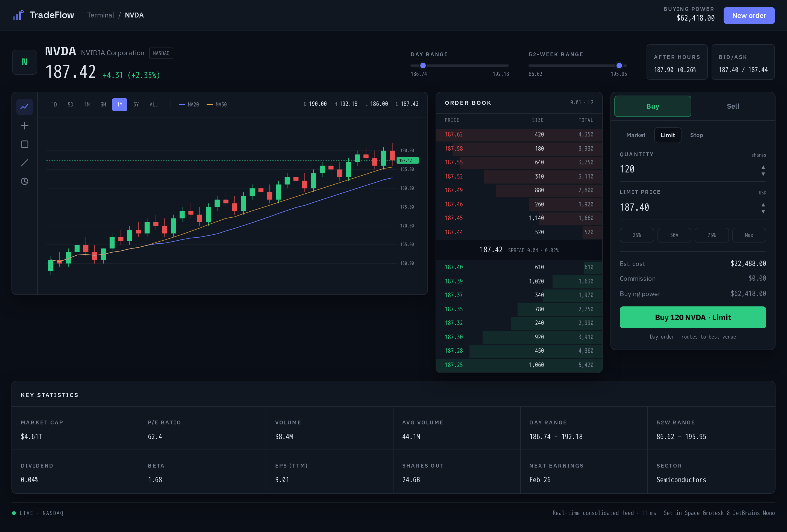Switch chart to 3M timeframe
Screen dimensions: 787x532
coord(103,105)
